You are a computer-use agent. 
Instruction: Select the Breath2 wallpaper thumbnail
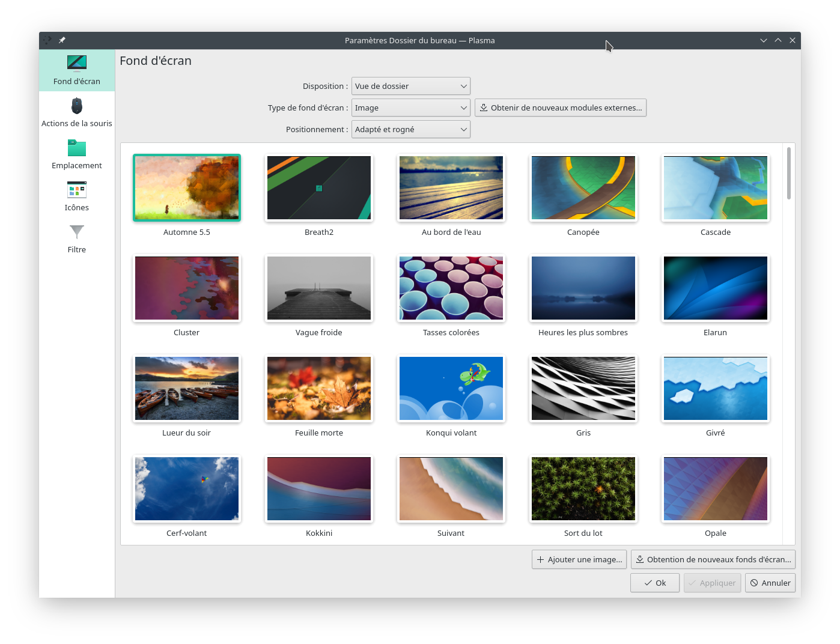[319, 188]
